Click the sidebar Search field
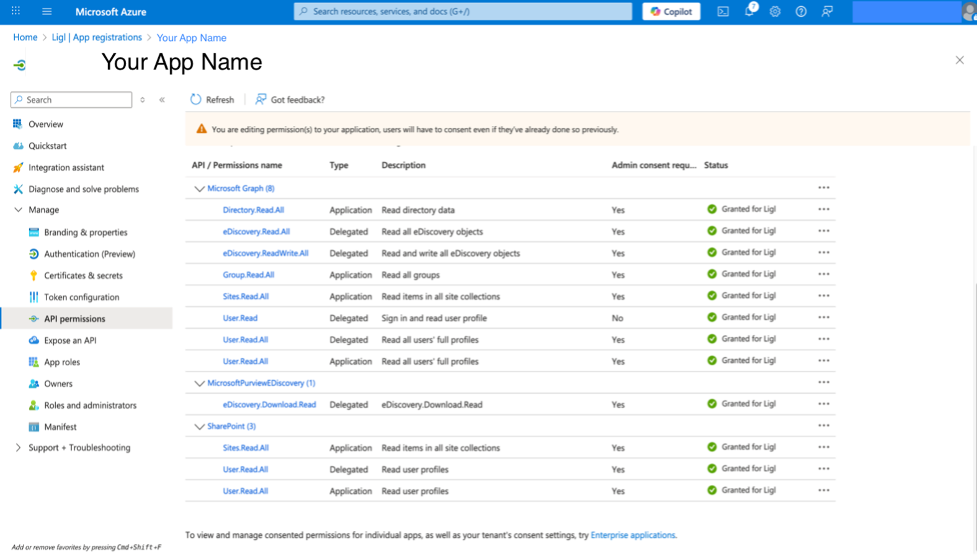This screenshot has height=560, width=977. pos(71,100)
